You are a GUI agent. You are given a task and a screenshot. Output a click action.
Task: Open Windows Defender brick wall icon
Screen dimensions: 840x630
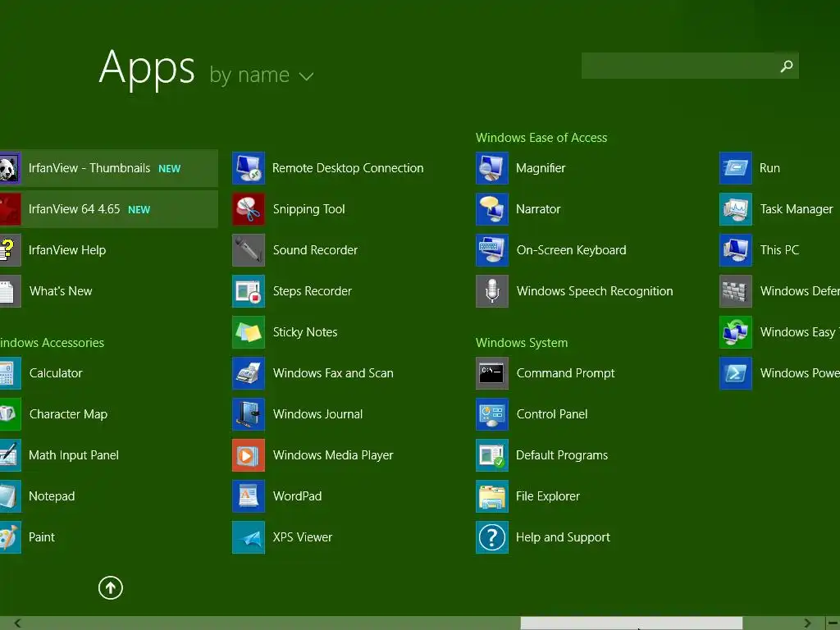tap(736, 291)
